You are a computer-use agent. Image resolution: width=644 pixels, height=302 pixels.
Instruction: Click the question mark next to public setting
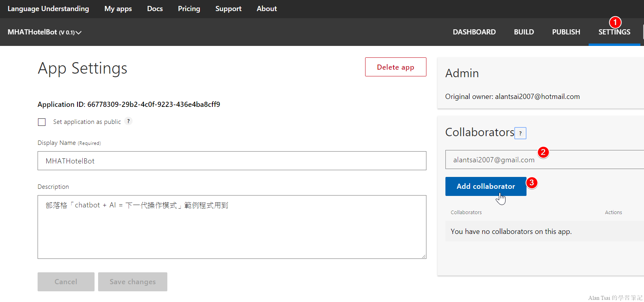(x=128, y=122)
